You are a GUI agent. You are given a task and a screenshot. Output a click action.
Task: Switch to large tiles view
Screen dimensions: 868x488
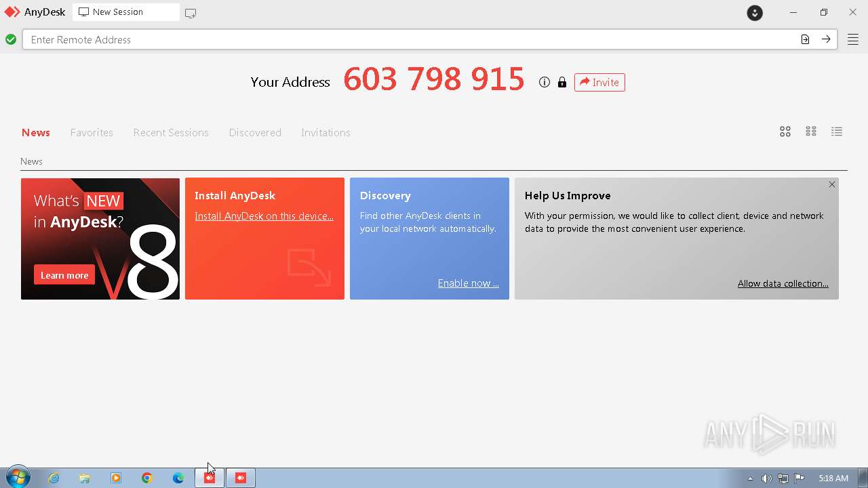coord(785,131)
